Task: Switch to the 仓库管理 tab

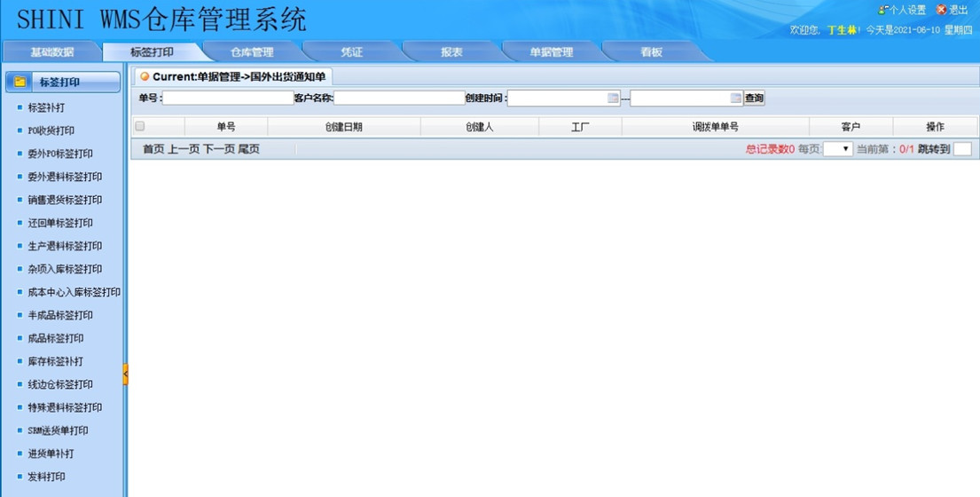Action: pyautogui.click(x=252, y=52)
